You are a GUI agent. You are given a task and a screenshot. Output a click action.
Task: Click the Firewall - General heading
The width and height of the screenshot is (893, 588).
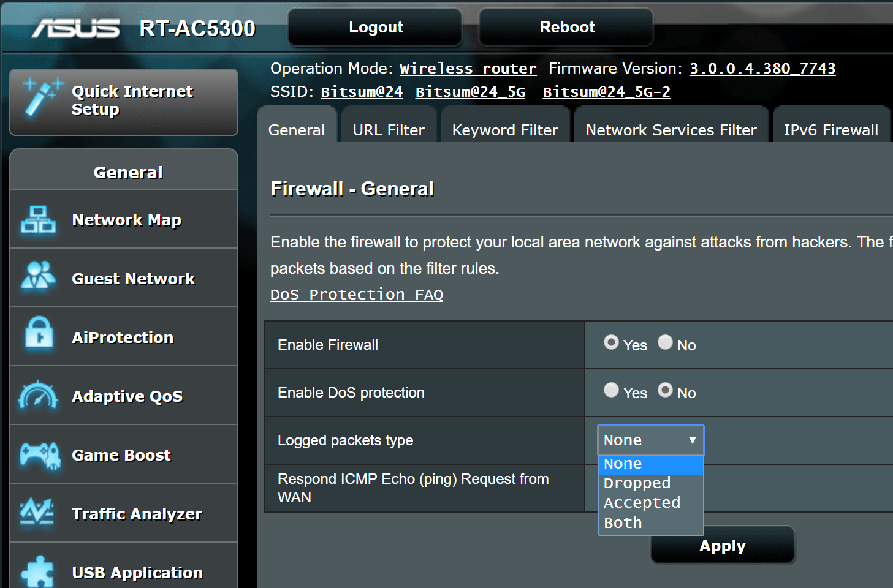coord(352,189)
